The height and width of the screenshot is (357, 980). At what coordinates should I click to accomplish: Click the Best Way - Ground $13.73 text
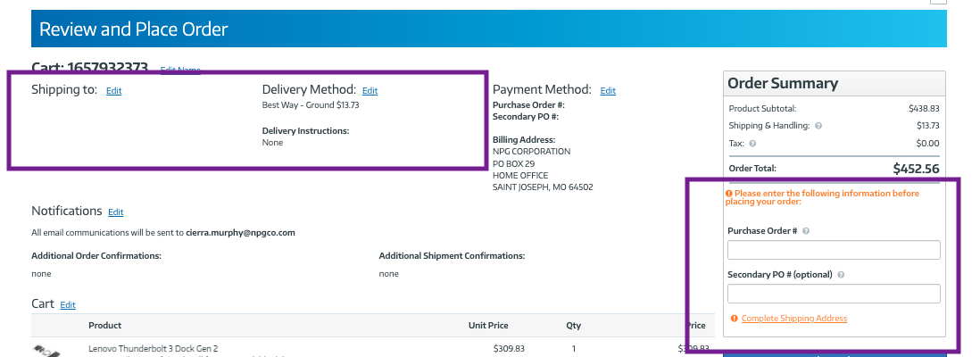(311, 105)
